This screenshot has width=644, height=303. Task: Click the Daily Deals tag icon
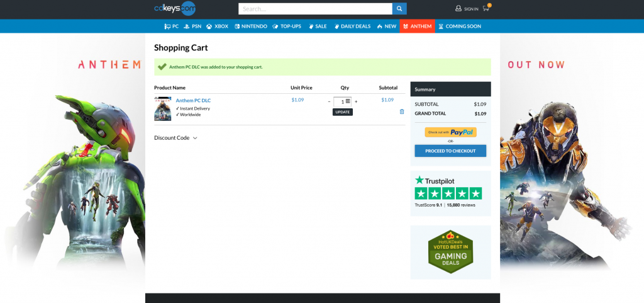click(x=337, y=26)
